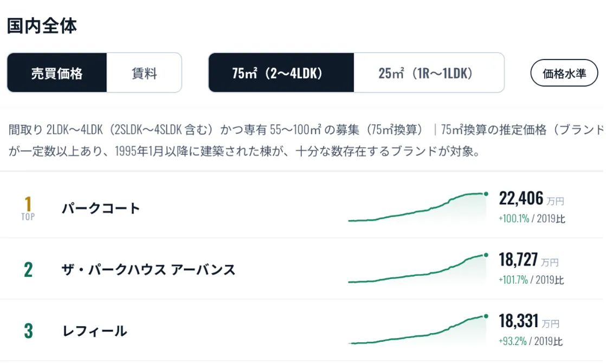Open the 価格水準 pill button
606x364 pixels.
click(564, 73)
